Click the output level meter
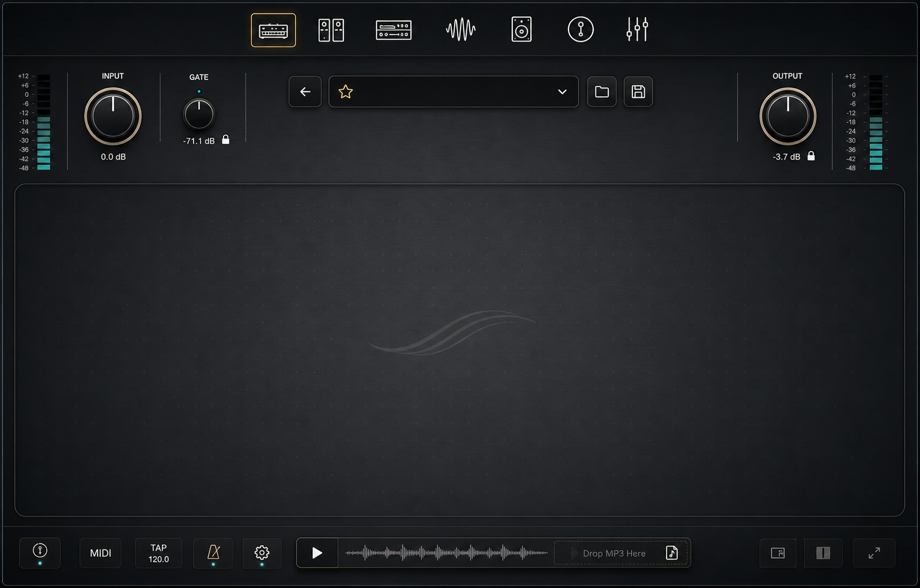This screenshot has height=588, width=920. click(x=876, y=122)
